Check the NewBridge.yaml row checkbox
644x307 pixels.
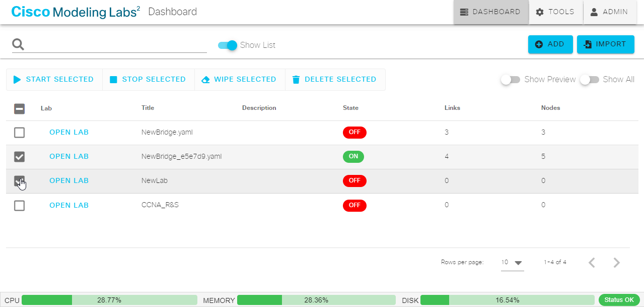[19, 133]
